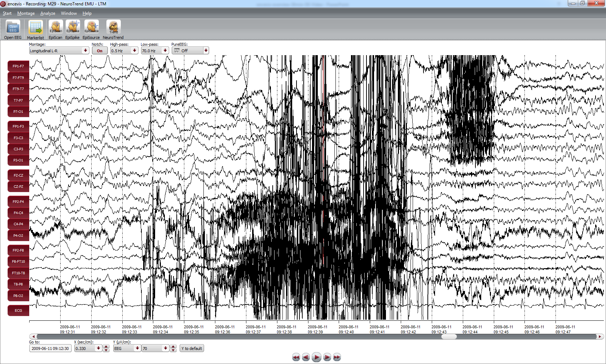
Task: Click the scrollbar right arrow
Action: (600, 337)
